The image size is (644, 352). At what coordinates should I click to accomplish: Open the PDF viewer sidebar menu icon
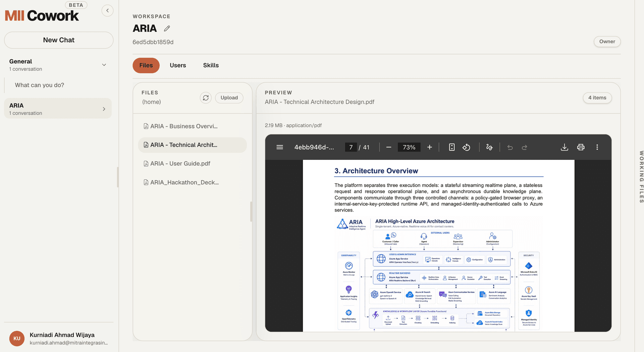(280, 147)
